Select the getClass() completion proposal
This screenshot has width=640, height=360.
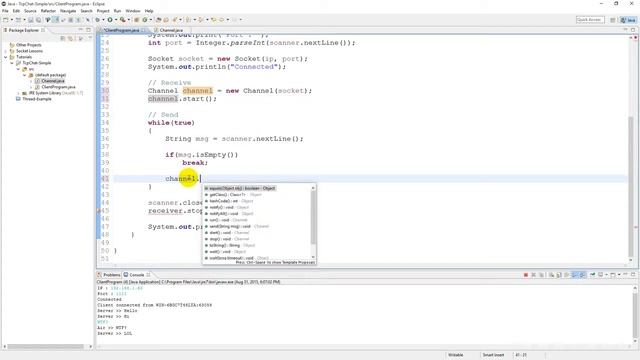233,195
